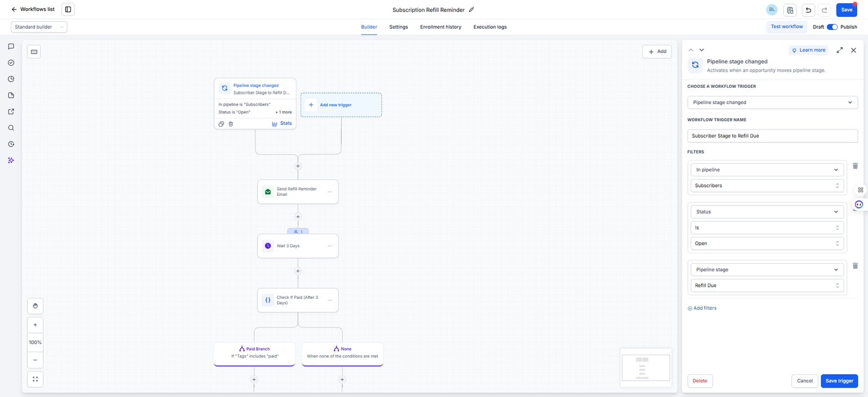Open three-dot menu on Send Refill Reminder Email
Viewport: 868px width, 397px height.
(x=330, y=192)
